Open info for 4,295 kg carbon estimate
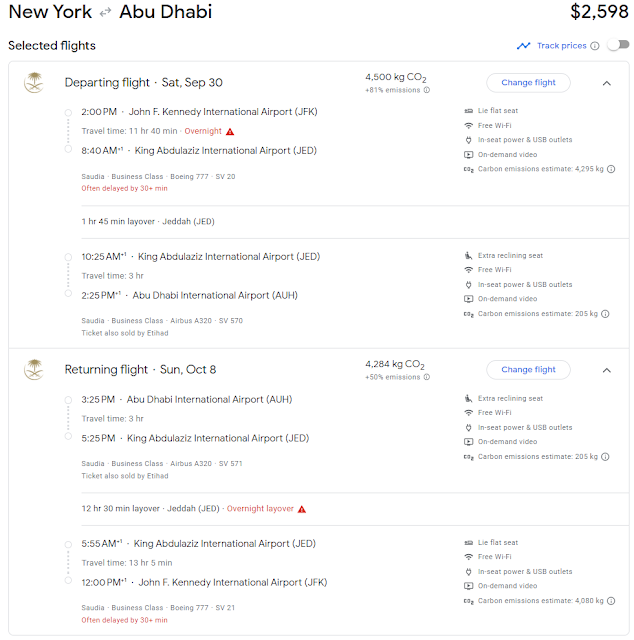The height and width of the screenshot is (640, 634). click(611, 169)
